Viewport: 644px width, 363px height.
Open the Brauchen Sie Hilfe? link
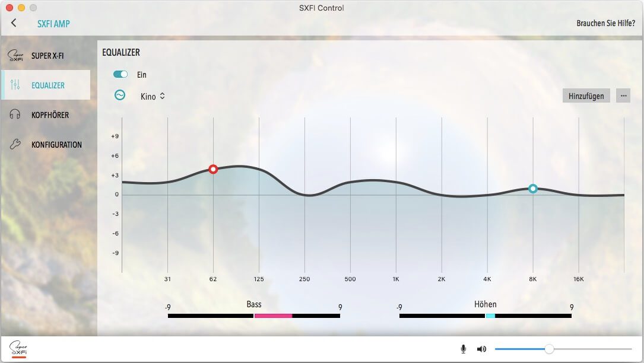[605, 24]
